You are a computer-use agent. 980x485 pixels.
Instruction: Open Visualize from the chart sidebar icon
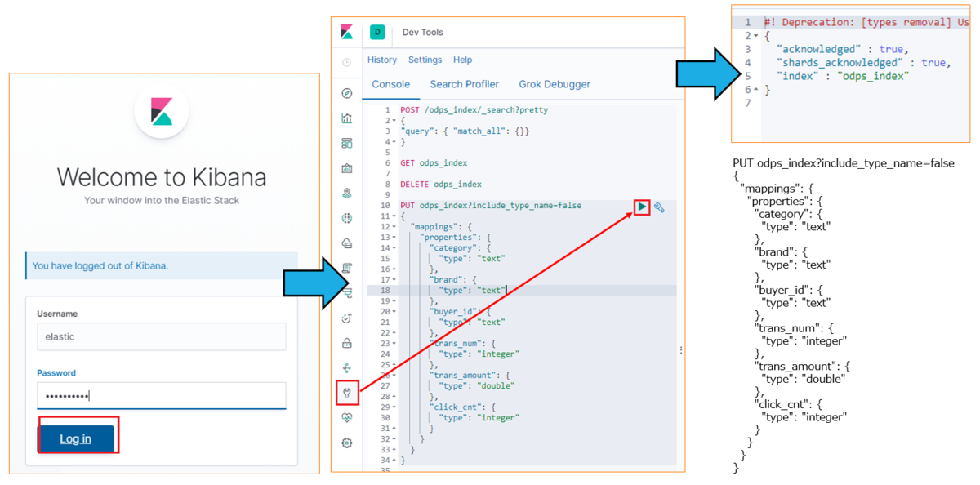[347, 118]
